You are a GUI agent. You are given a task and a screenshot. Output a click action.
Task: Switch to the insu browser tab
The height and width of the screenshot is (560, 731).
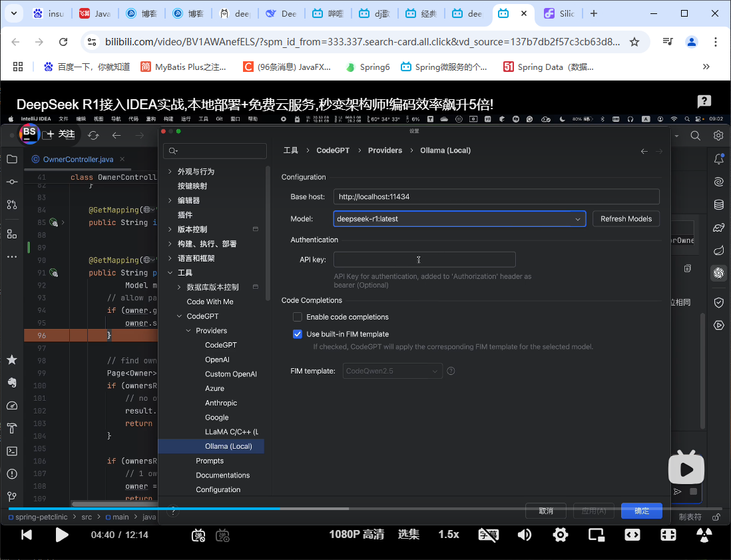(49, 13)
